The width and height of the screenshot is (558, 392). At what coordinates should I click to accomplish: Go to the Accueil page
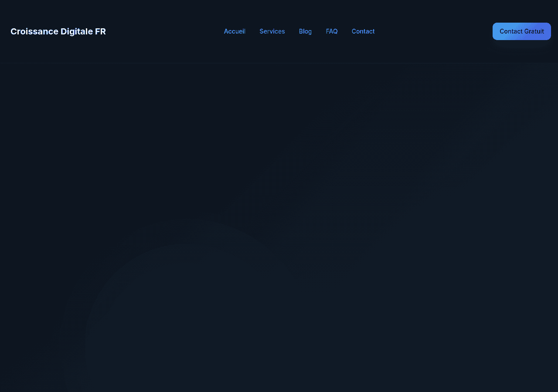pos(235,31)
